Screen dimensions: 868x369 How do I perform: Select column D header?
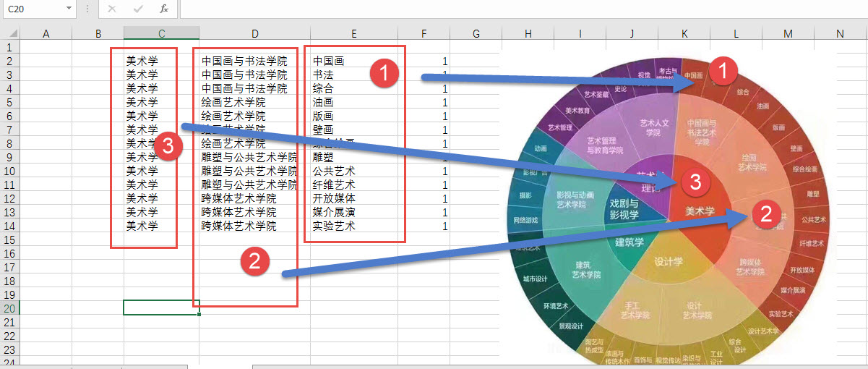click(x=254, y=33)
